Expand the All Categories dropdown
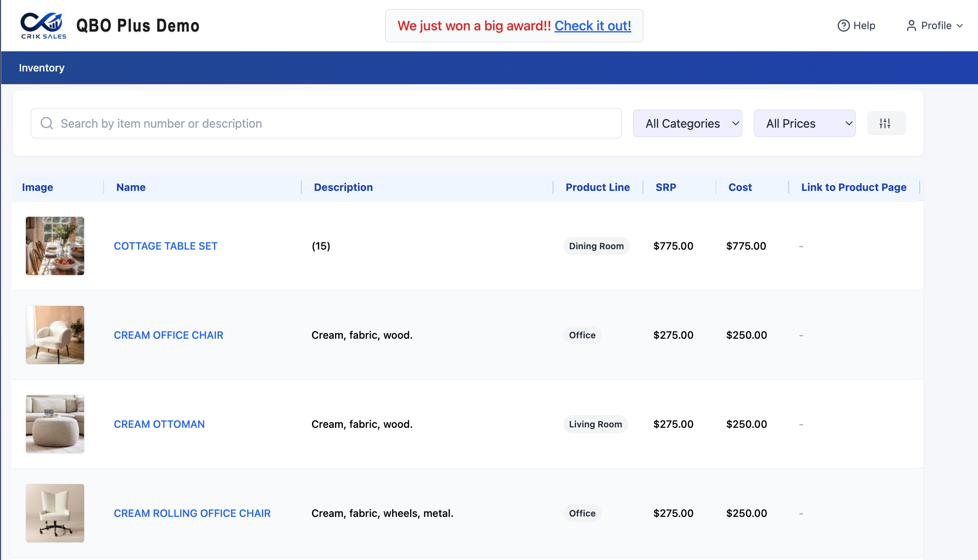 [x=687, y=123]
